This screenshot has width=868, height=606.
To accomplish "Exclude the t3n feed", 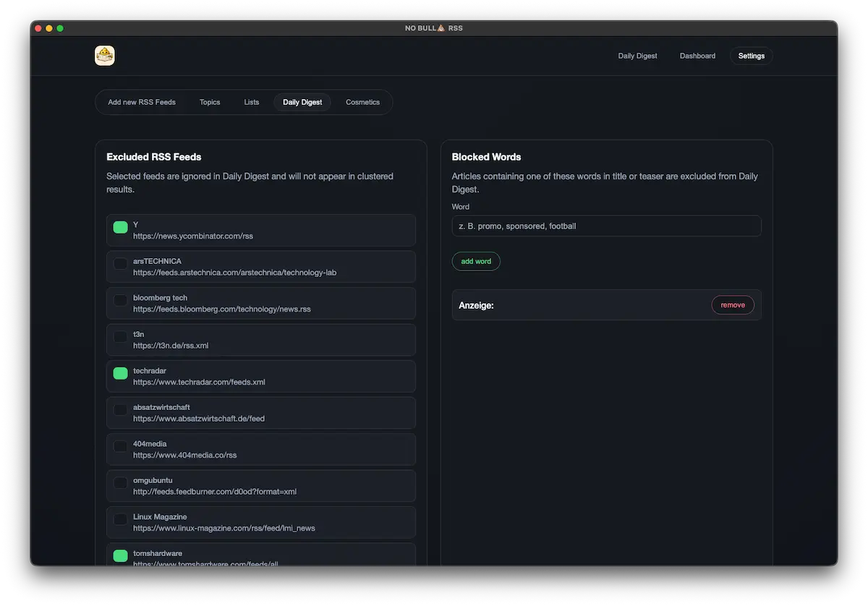I will pos(120,337).
